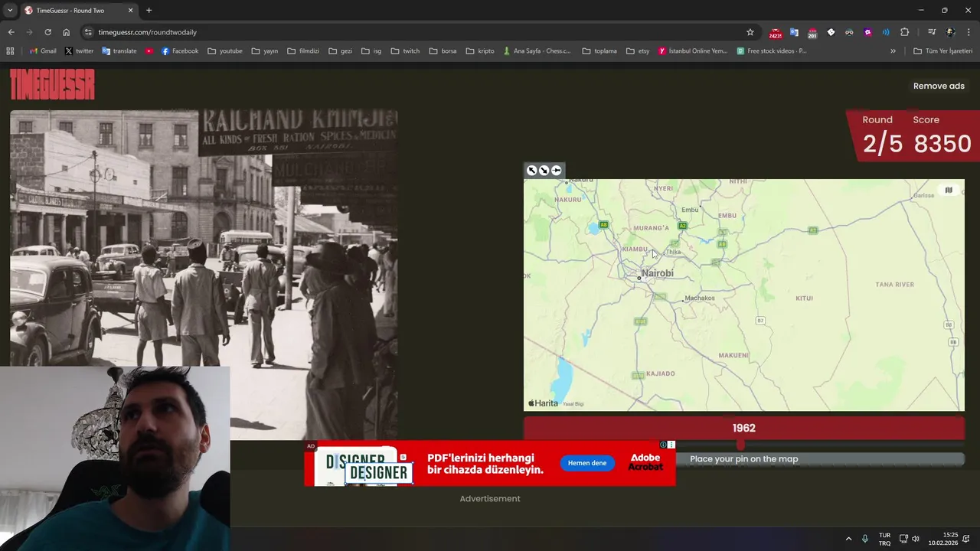Click the blue sound-wave extension icon

click(886, 32)
